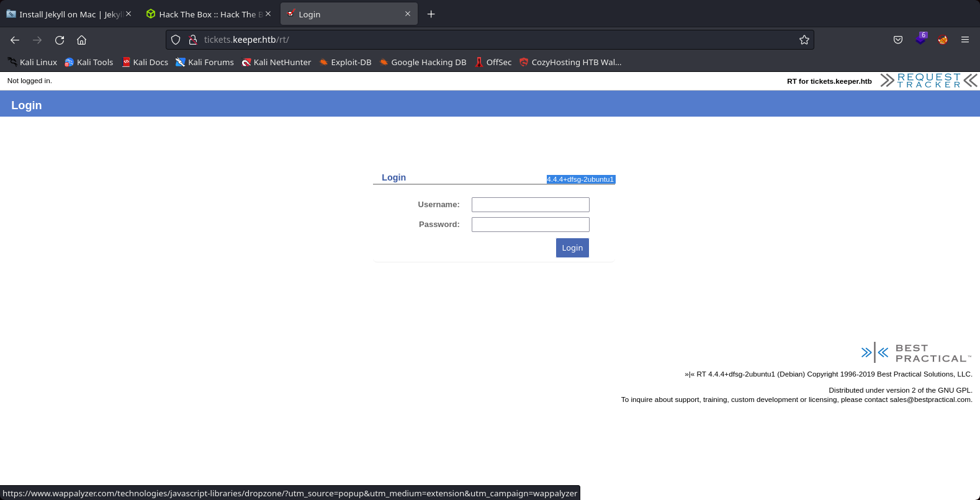This screenshot has height=500, width=980.
Task: Click into the Username field
Action: [531, 205]
